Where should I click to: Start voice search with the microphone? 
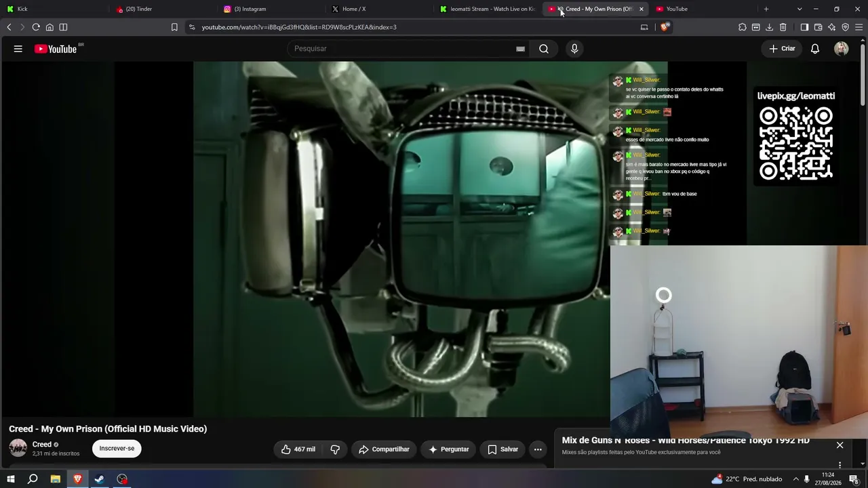[x=574, y=49]
